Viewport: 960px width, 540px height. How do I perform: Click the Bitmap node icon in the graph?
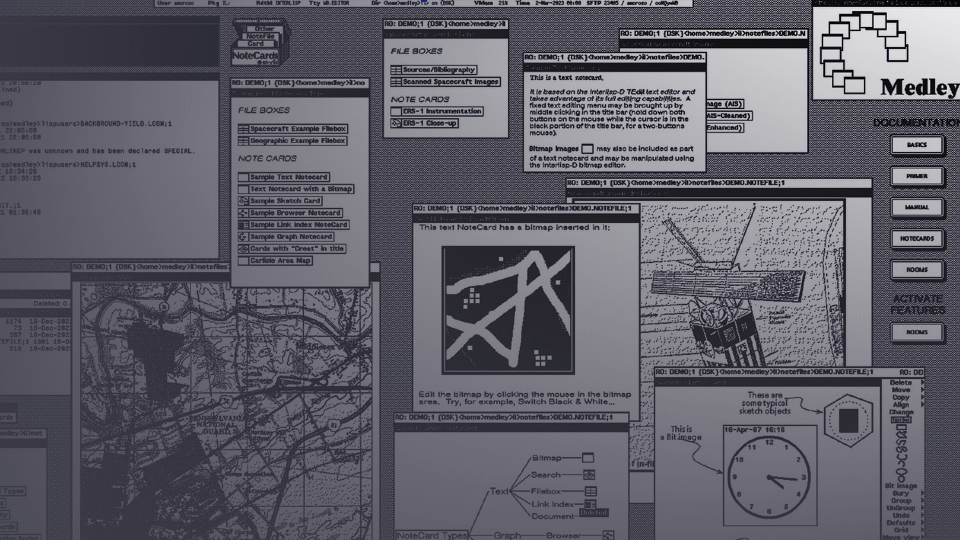point(588,457)
